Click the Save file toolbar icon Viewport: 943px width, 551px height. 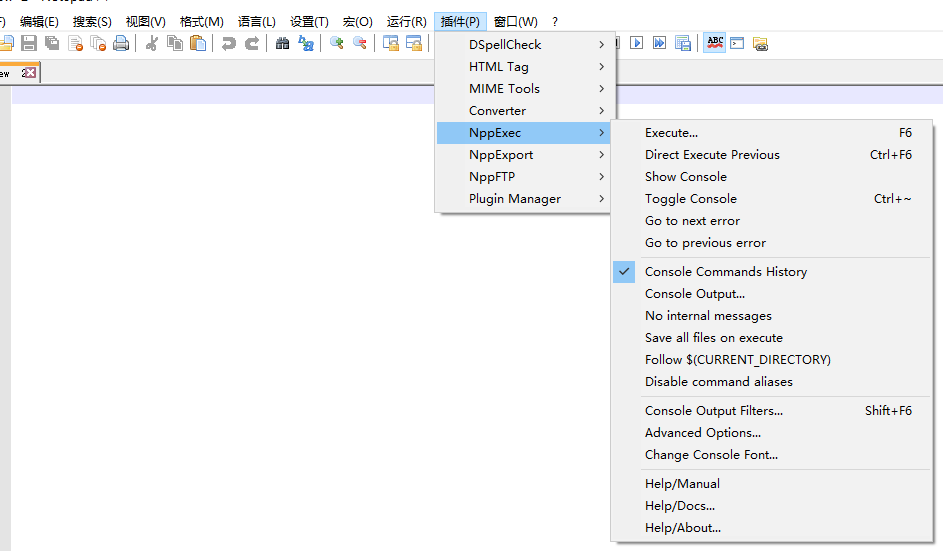tap(29, 43)
